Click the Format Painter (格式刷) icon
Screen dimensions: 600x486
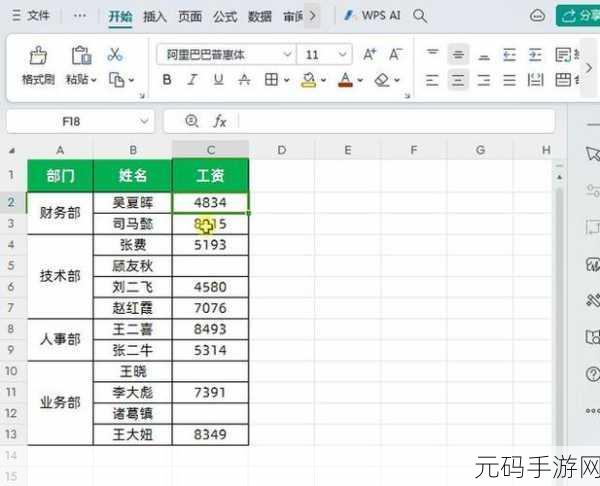pyautogui.click(x=38, y=56)
